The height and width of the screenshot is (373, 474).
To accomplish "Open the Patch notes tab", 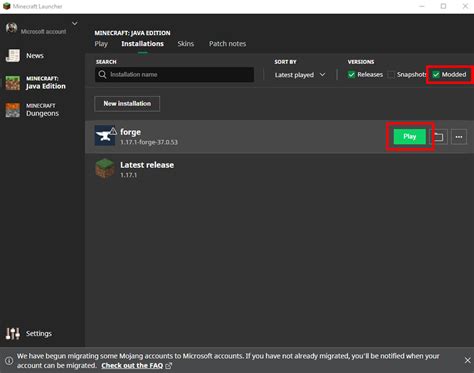I will click(x=227, y=44).
